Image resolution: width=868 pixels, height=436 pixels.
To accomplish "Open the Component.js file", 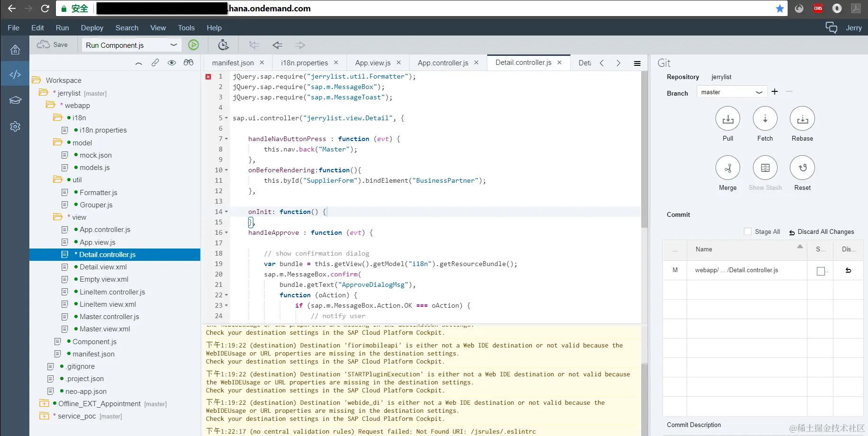I will (94, 342).
